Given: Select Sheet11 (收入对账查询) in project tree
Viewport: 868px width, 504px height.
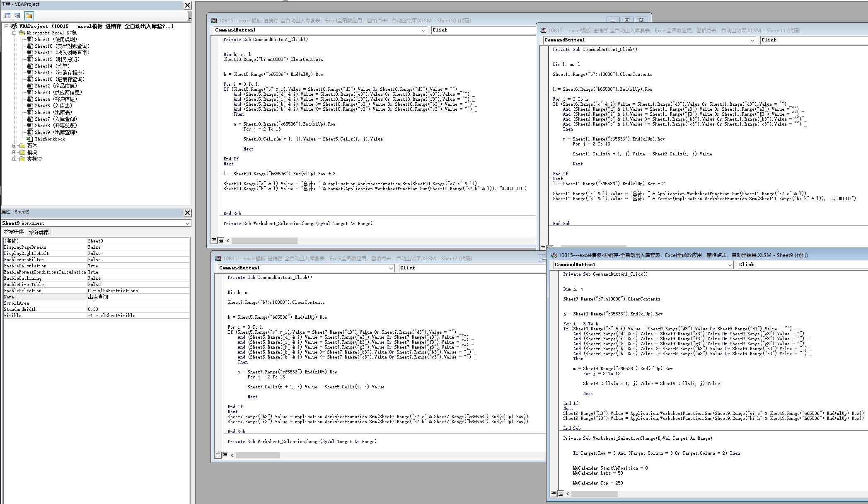Looking at the screenshot, I should point(62,53).
